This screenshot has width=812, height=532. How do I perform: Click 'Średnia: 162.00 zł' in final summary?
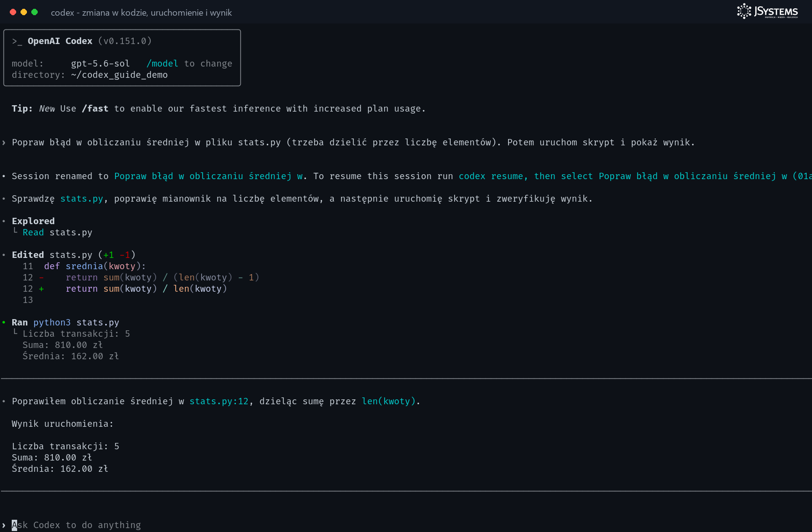(60, 469)
